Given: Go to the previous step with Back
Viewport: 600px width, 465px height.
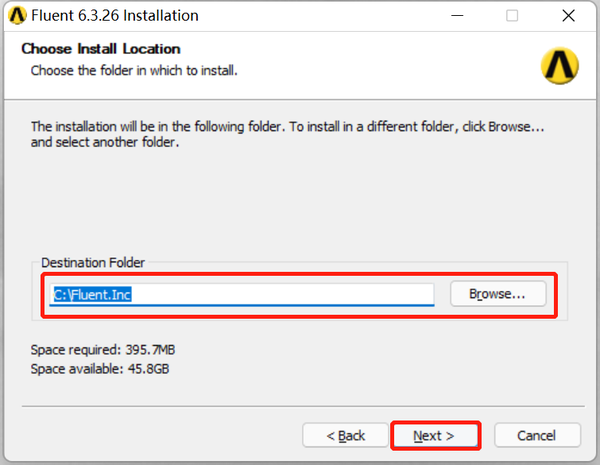Looking at the screenshot, I should point(345,436).
